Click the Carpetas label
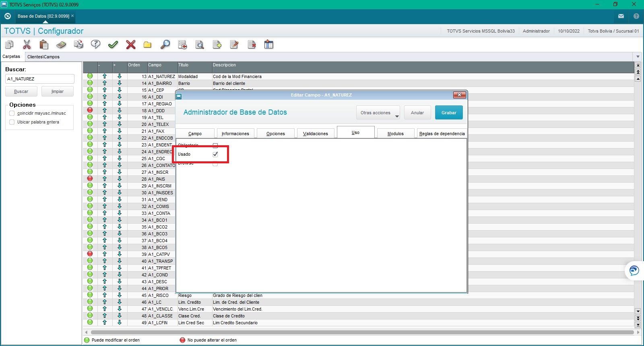 [11, 57]
